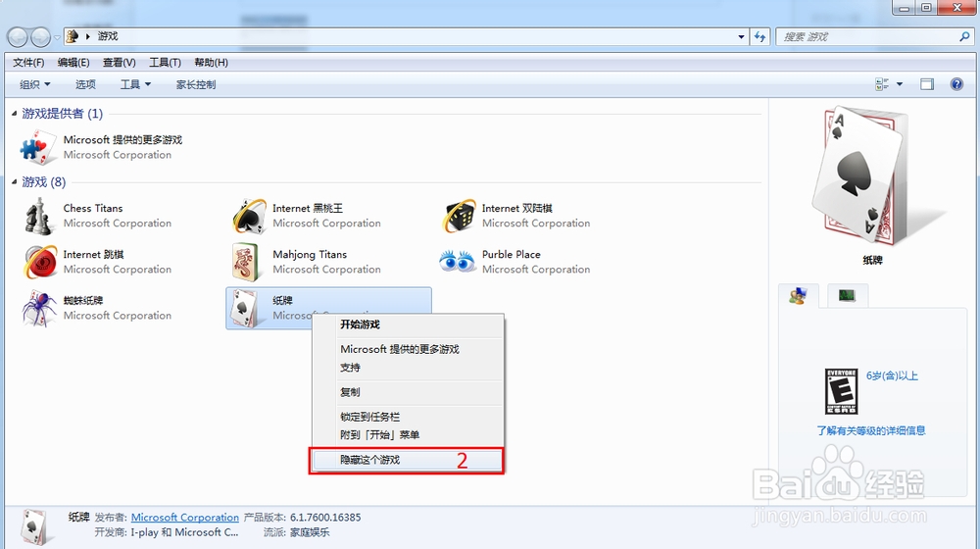The image size is (980, 549).
Task: Open the 编辑(E) menu
Action: (73, 63)
